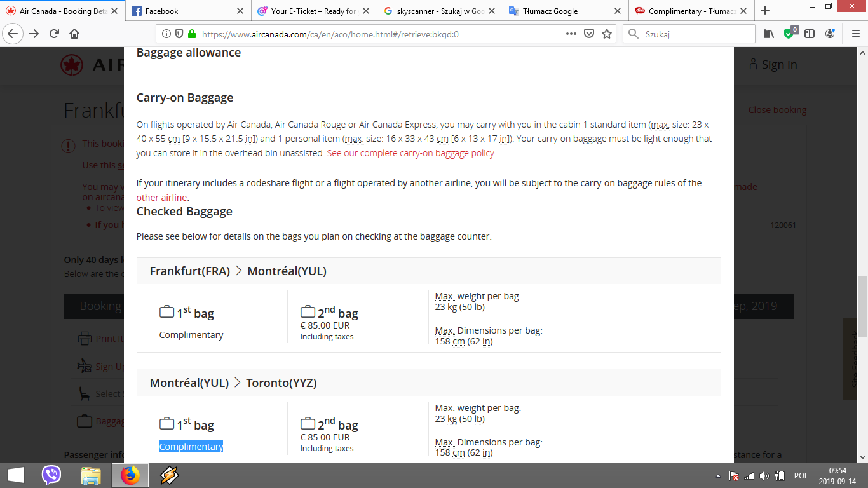Open complete carry-on baggage policy link
Viewport: 868px width, 488px height.
(x=410, y=153)
